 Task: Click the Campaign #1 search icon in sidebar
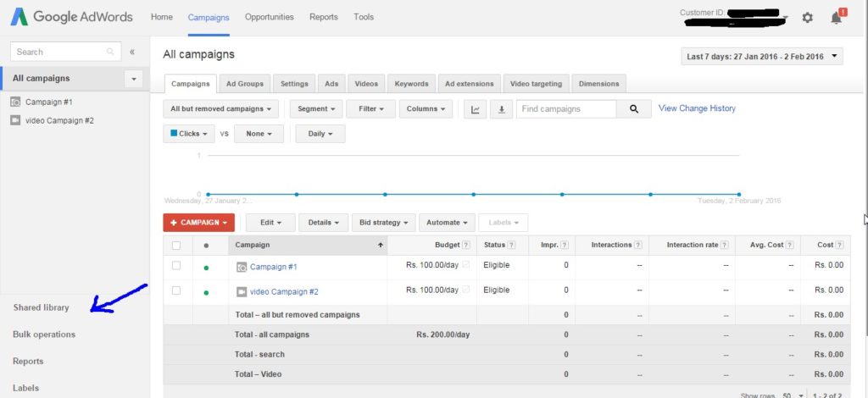pos(15,102)
